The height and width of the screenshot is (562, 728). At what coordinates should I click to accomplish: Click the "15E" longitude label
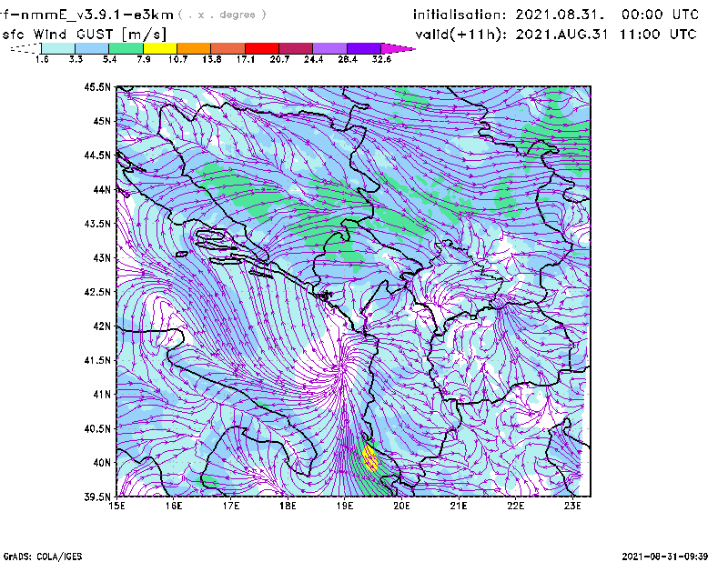pos(116,506)
